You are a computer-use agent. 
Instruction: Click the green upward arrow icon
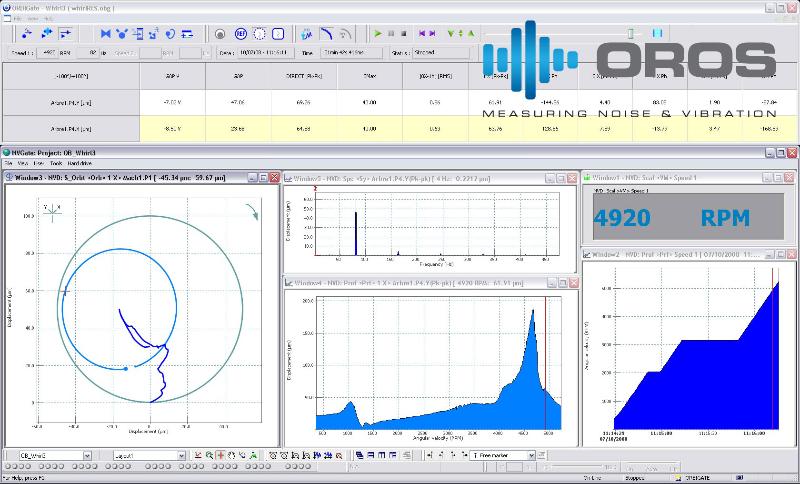(471, 34)
